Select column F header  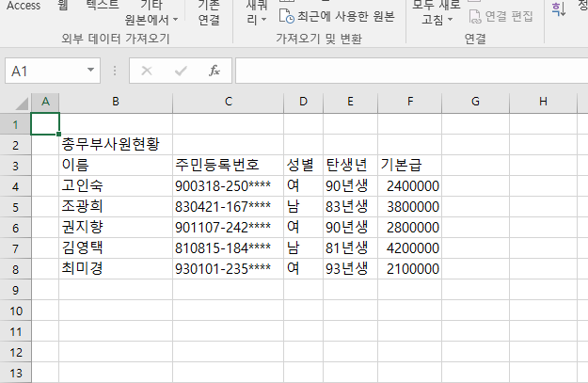pos(409,102)
